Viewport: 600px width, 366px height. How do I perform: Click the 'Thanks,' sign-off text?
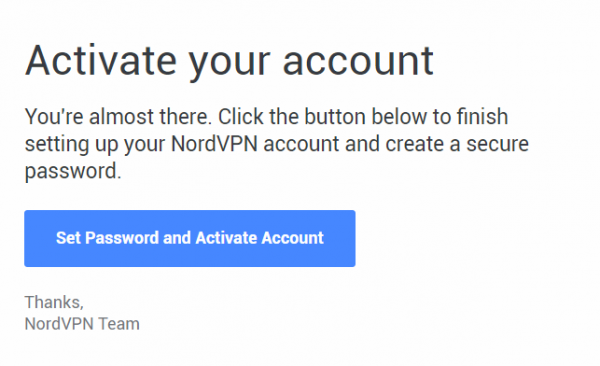[54, 302]
